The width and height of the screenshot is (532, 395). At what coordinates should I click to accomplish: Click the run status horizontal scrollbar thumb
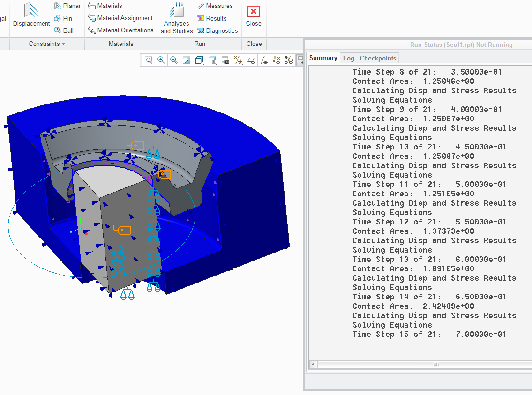click(x=435, y=365)
